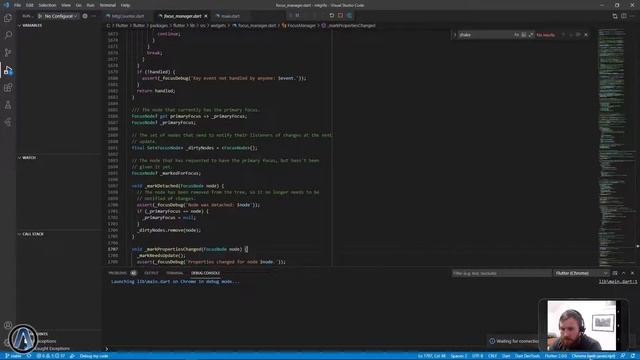Open the Run menu
Viewport: 640px width, 360px height.
91,5
